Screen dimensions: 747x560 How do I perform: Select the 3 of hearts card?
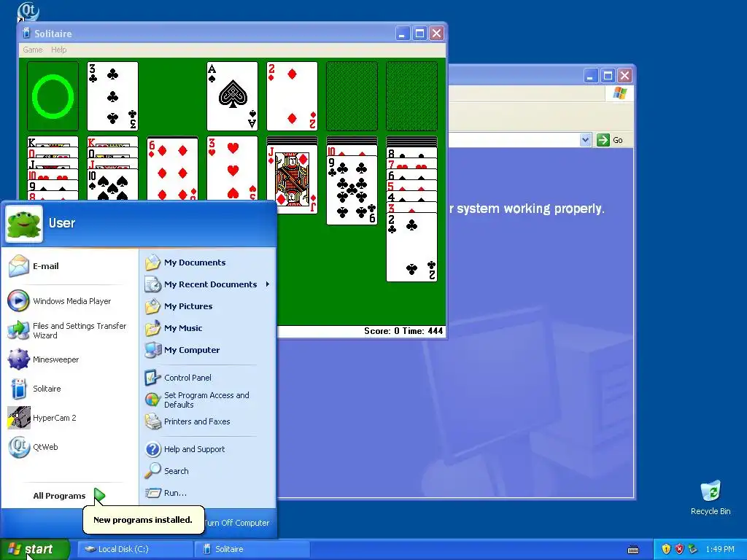tap(233, 169)
